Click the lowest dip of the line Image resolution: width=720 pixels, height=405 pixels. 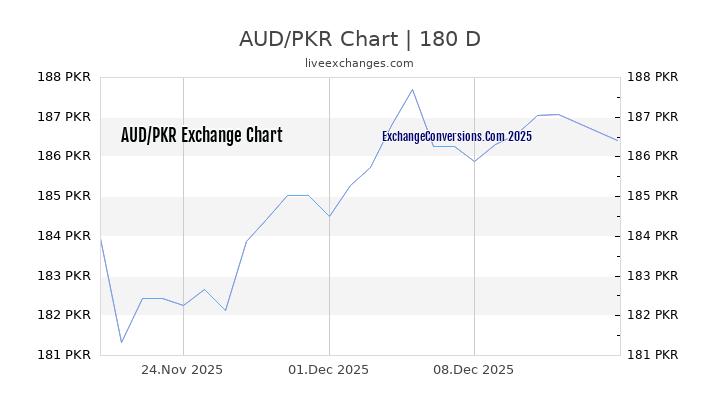121,342
